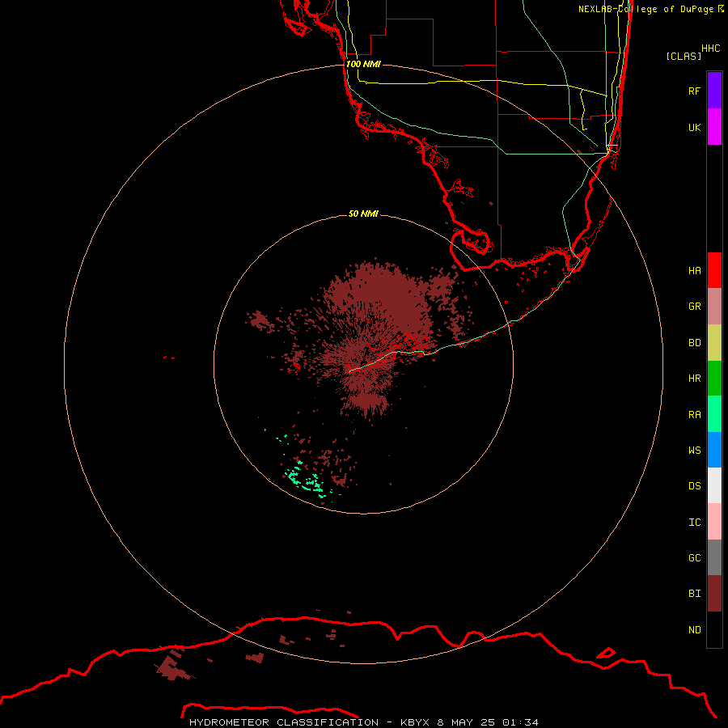The image size is (728, 728).
Task: Select the GC gray legend swatch
Action: point(714,557)
